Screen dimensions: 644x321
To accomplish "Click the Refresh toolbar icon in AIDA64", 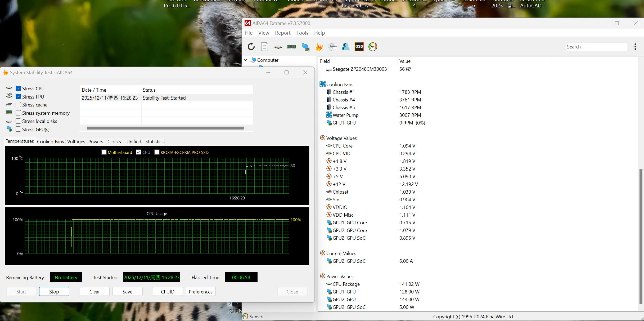I will (x=251, y=47).
